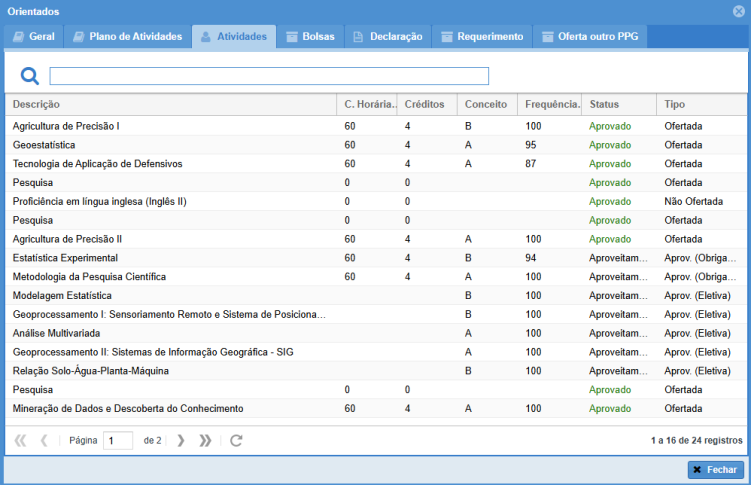Click into the search text field
The image size is (751, 485).
[269, 76]
